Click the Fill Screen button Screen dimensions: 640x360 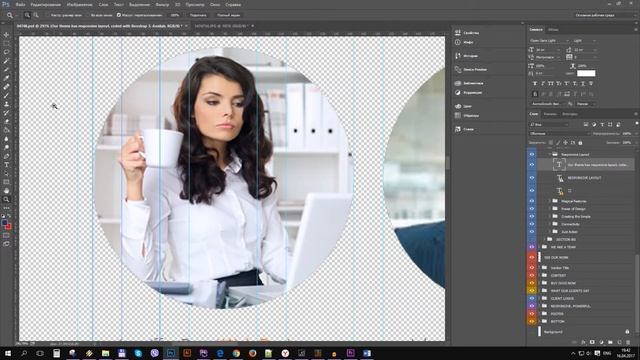coord(228,15)
